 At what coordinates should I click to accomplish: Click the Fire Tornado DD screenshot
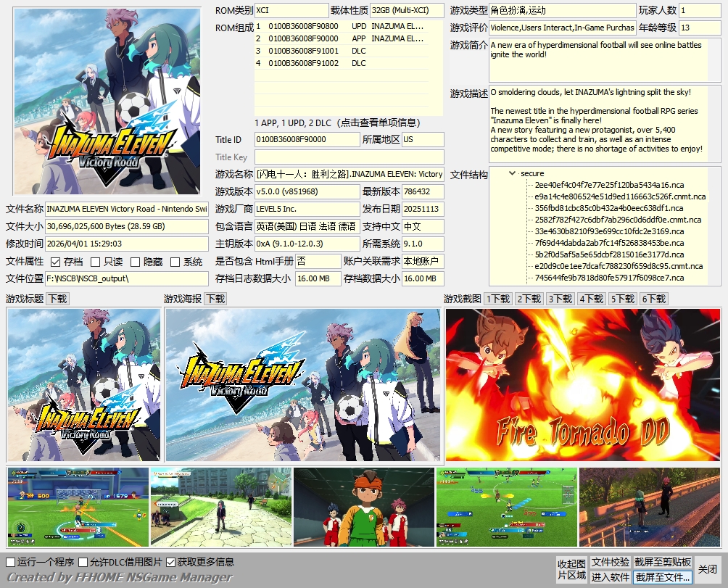(x=583, y=384)
